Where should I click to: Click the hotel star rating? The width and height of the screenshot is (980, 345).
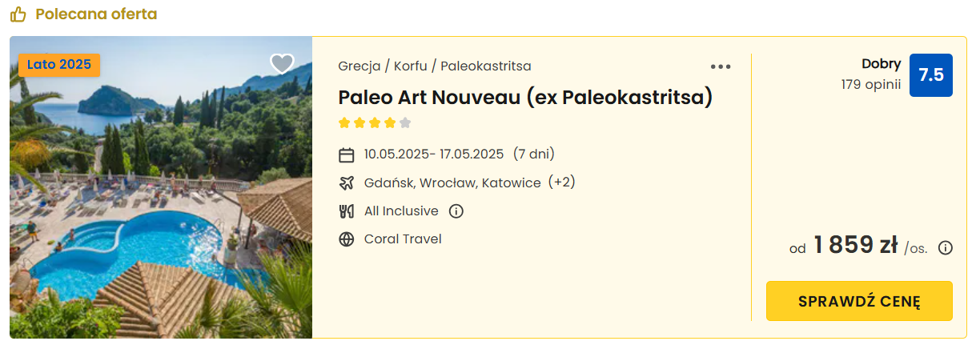(x=375, y=122)
